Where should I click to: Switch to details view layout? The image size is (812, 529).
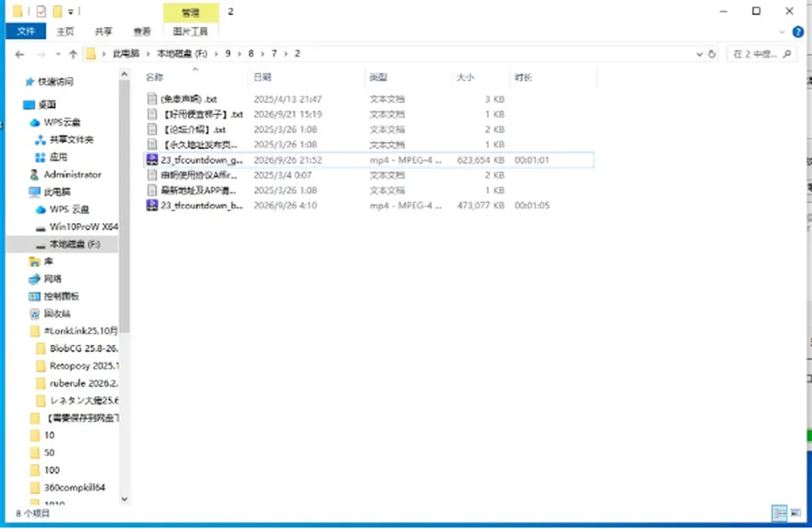click(x=779, y=513)
